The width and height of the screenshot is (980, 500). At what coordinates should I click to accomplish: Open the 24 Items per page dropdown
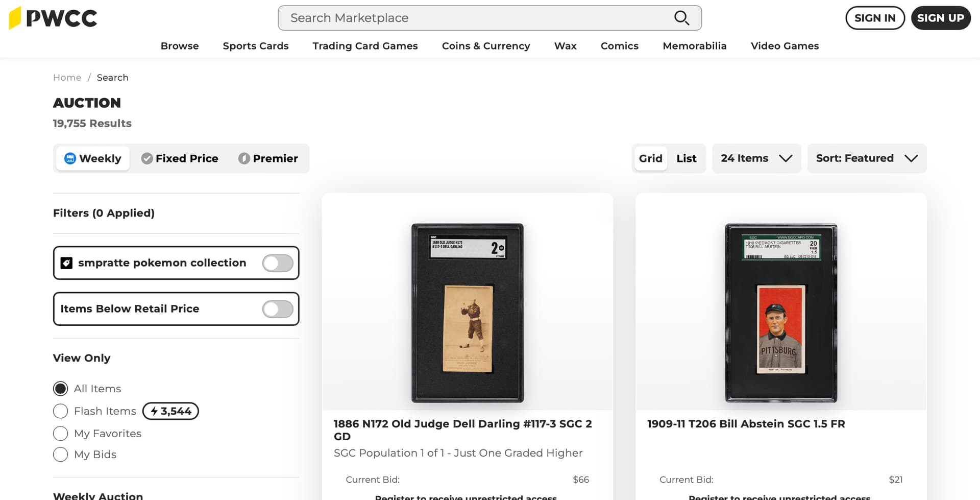pyautogui.click(x=756, y=158)
